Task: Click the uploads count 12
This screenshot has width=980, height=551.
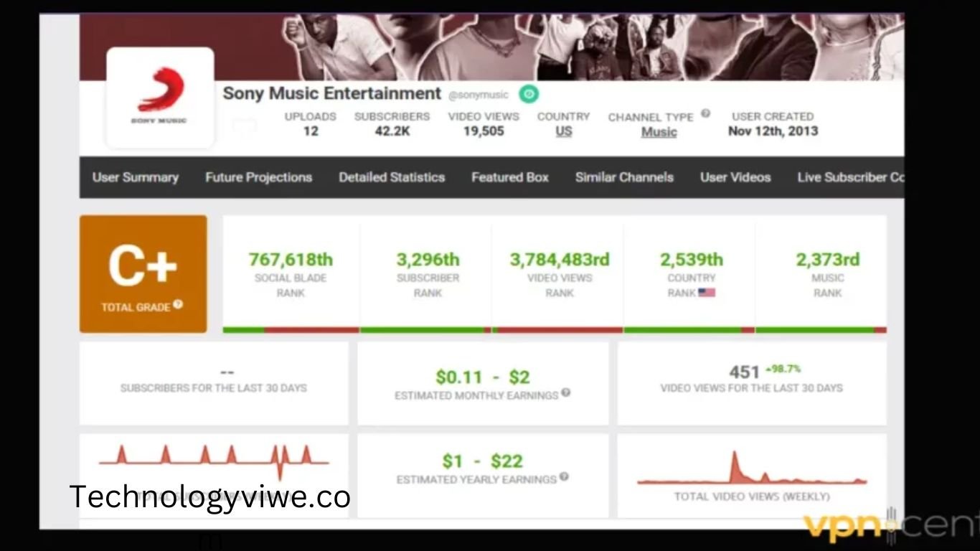Action: 311,131
